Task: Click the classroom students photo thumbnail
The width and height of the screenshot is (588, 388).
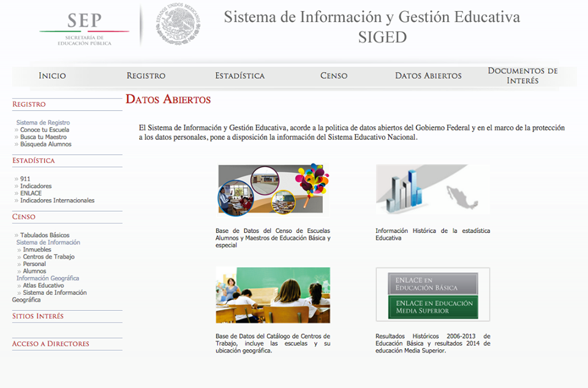Action: [x=273, y=295]
